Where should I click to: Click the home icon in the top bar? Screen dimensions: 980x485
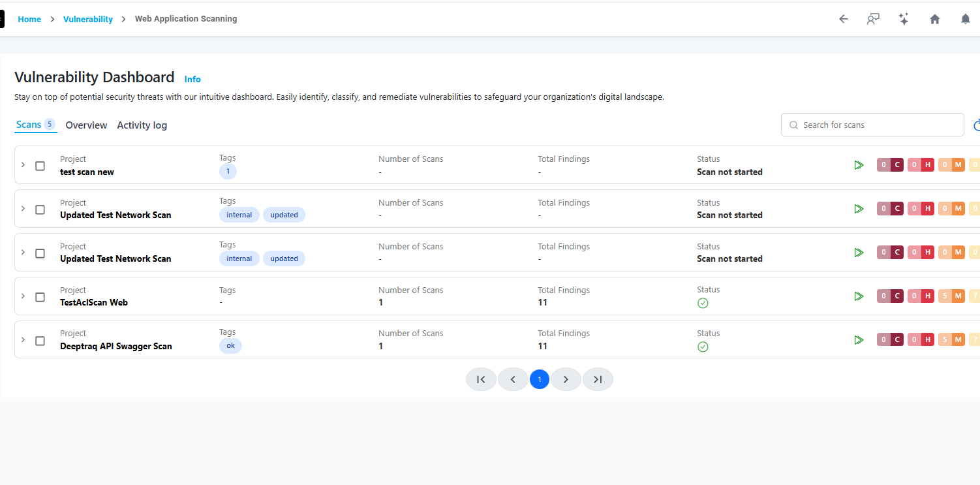[934, 19]
